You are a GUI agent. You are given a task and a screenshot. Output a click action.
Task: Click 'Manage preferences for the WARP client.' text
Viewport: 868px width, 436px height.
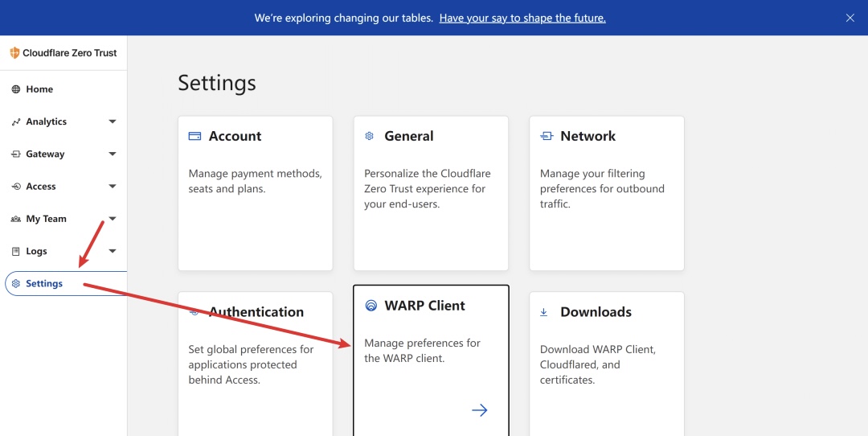tap(423, 351)
